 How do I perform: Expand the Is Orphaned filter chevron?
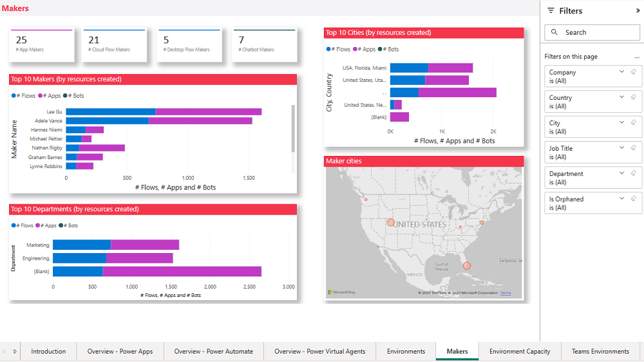[621, 198]
